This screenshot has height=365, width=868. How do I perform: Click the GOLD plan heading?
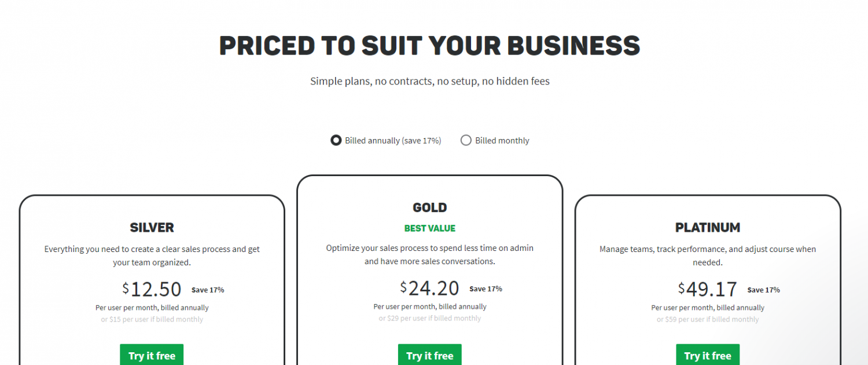pos(430,207)
